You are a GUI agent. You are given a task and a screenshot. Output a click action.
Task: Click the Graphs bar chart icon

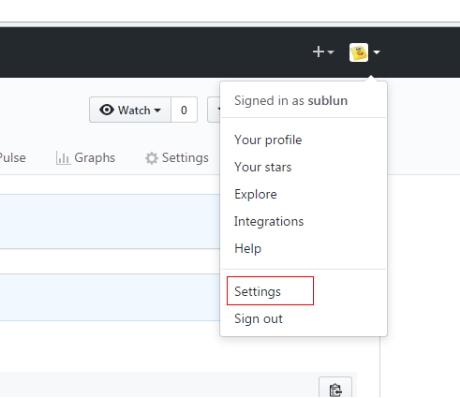tap(63, 158)
